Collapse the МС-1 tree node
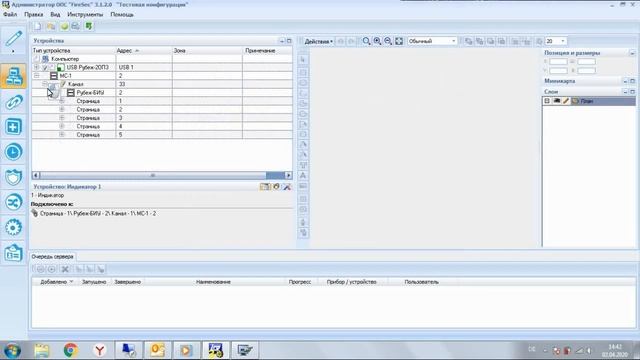This screenshot has width=640, height=360. [x=37, y=76]
